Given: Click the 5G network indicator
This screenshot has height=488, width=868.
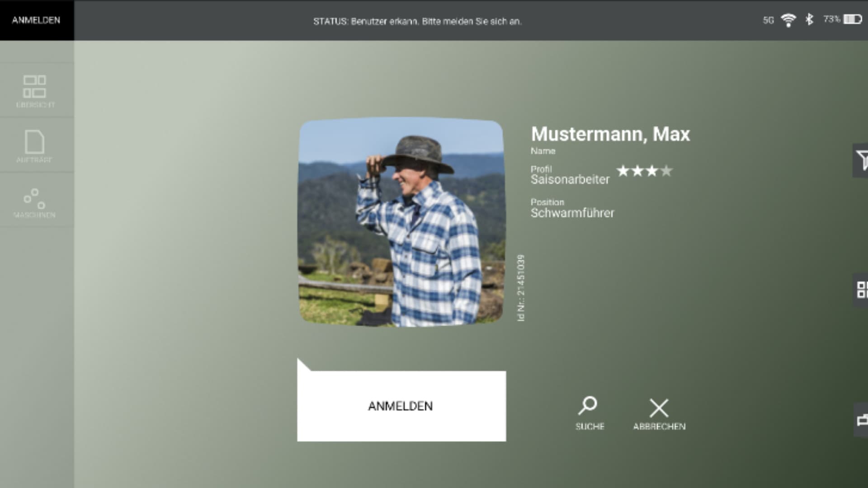Looking at the screenshot, I should (x=769, y=20).
